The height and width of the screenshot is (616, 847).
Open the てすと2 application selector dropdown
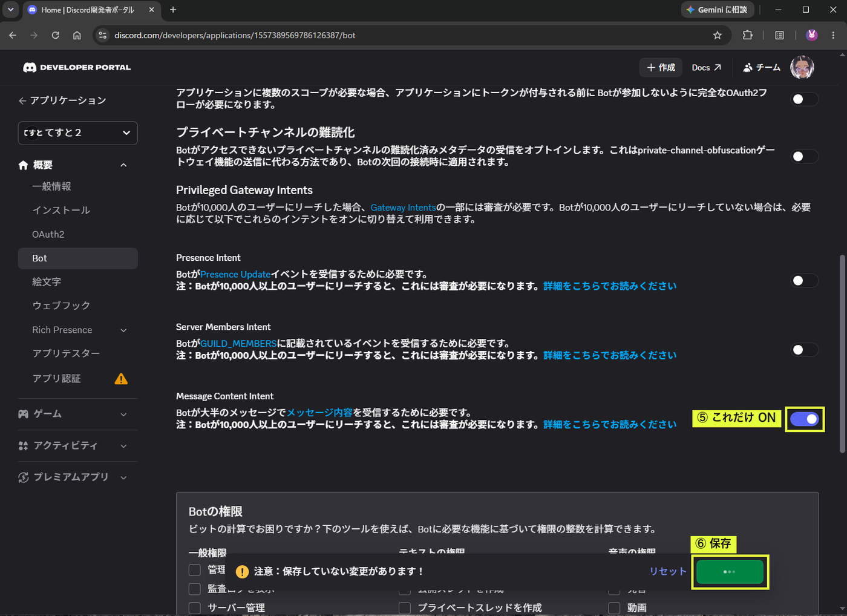coord(78,133)
